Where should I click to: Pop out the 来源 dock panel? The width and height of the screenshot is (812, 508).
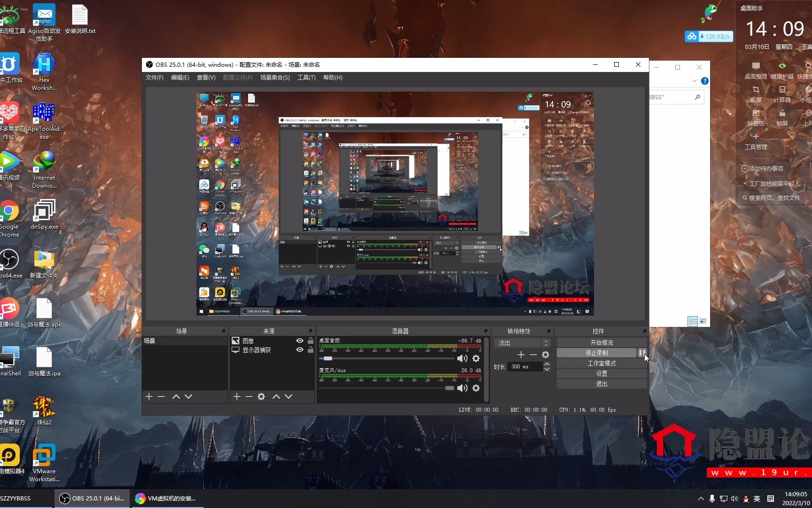pos(311,331)
